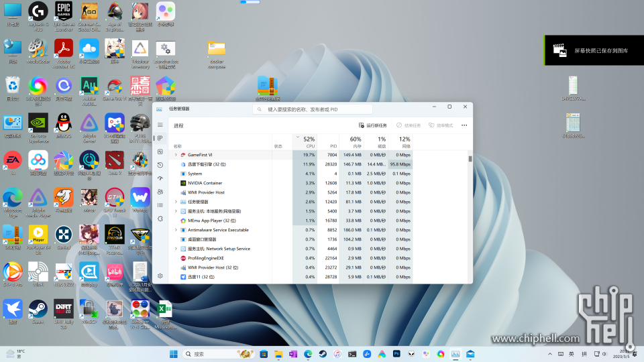The width and height of the screenshot is (644, 362).
Task: Select Adobe Acrobat DC desktop icon
Action: [64, 54]
